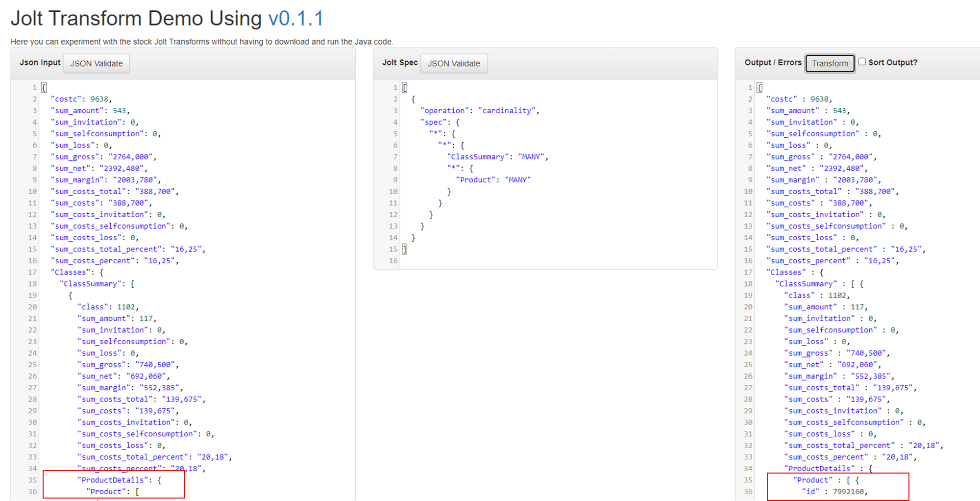
Task: Click "Product" : [ { in Output panel
Action: point(826,480)
